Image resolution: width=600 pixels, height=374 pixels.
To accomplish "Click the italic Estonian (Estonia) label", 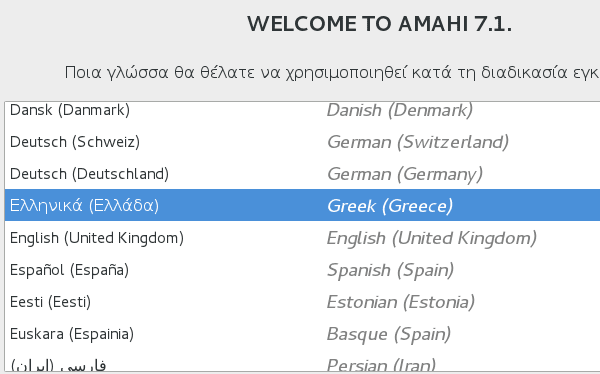I will [x=401, y=302].
